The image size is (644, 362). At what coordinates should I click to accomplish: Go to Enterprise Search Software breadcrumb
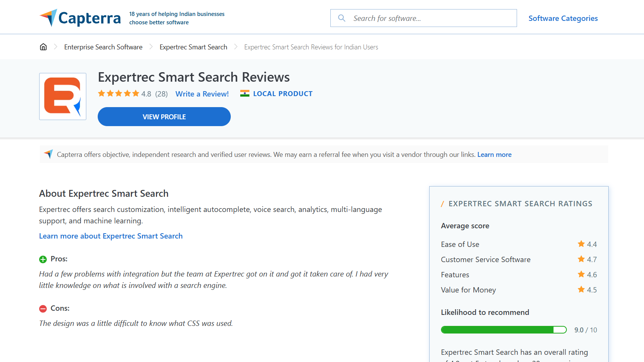pos(103,47)
